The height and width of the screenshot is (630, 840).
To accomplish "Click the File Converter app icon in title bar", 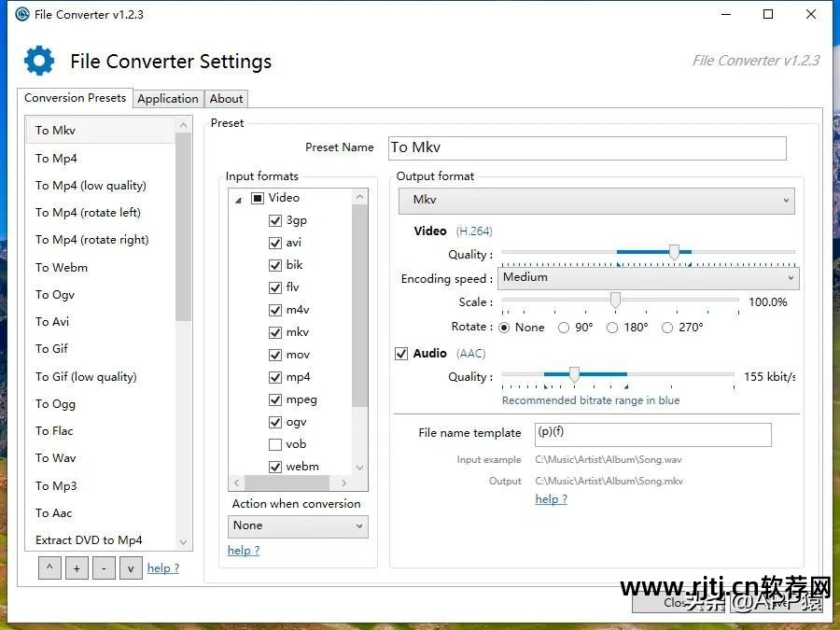I will (x=22, y=14).
